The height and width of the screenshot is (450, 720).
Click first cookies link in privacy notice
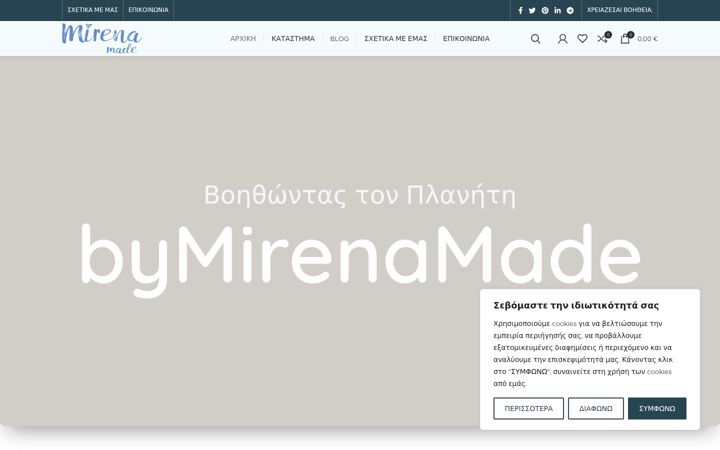point(564,324)
